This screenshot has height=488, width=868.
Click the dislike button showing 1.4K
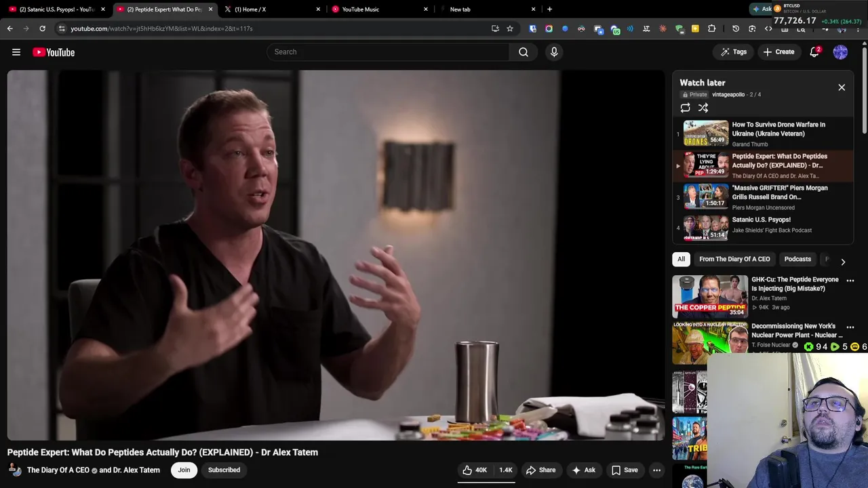(x=505, y=470)
